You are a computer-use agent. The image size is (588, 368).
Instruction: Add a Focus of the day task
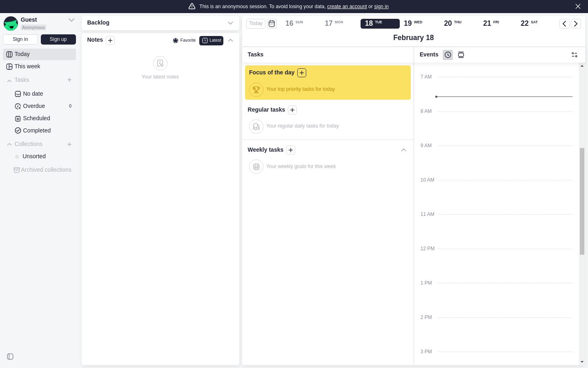tap(302, 73)
